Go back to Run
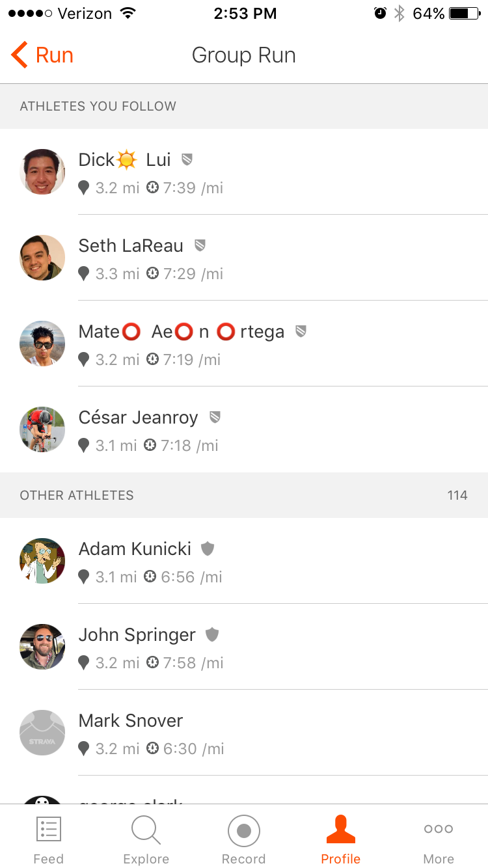 pyautogui.click(x=42, y=55)
